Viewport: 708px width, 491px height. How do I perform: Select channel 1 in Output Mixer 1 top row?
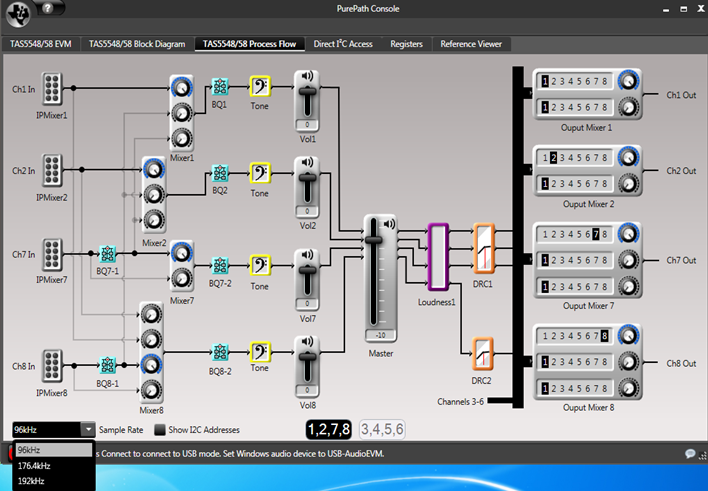point(545,81)
